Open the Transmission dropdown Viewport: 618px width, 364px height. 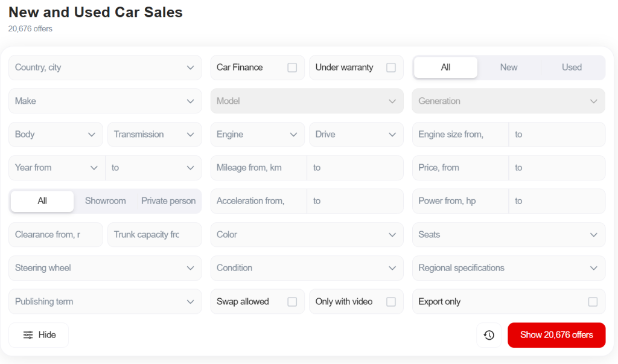point(154,135)
